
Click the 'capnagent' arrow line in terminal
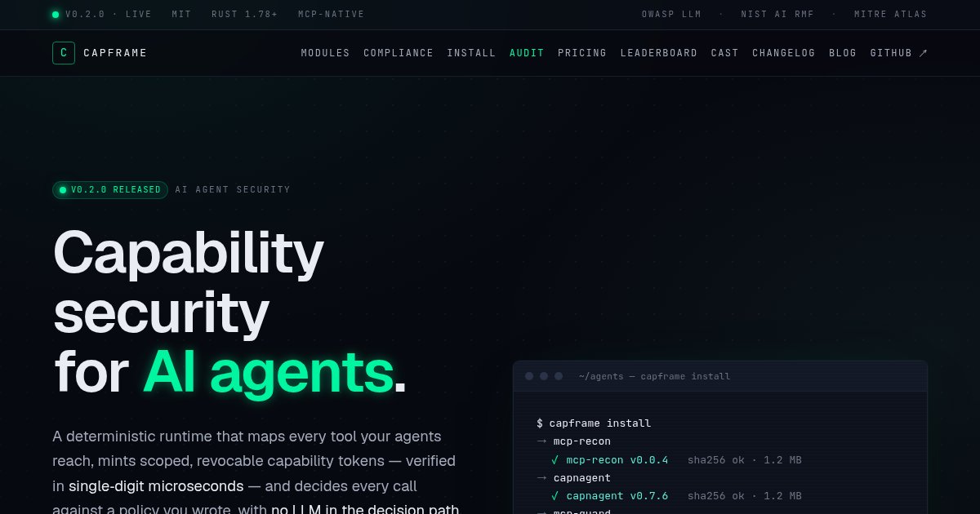pyautogui.click(x=573, y=478)
